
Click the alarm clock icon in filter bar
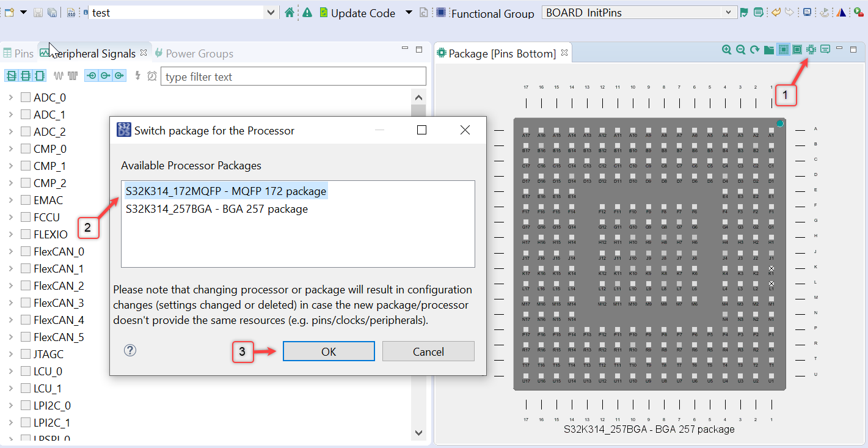(x=152, y=76)
